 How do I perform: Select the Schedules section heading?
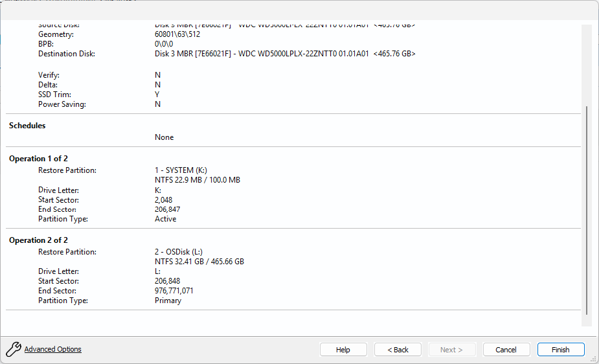click(x=27, y=126)
